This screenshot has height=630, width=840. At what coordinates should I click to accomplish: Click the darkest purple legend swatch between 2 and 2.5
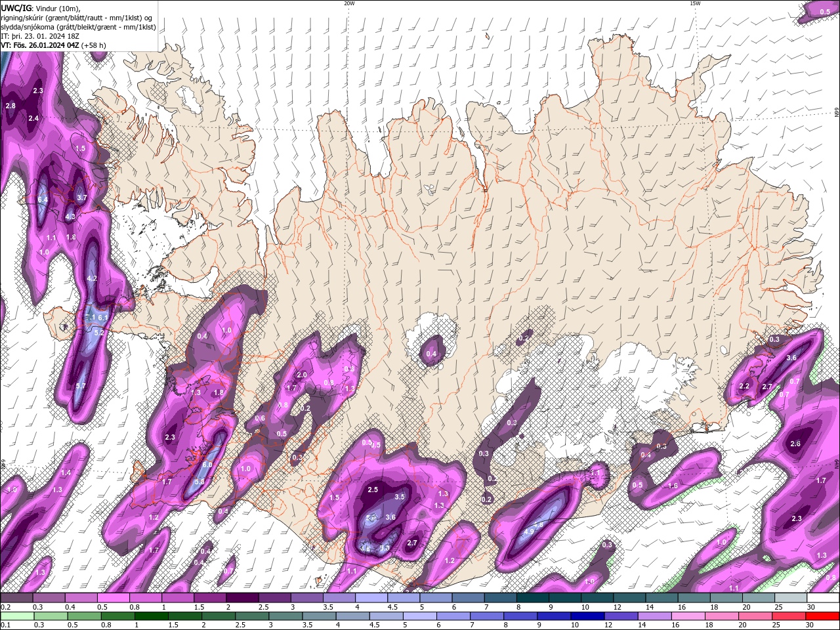(x=242, y=598)
